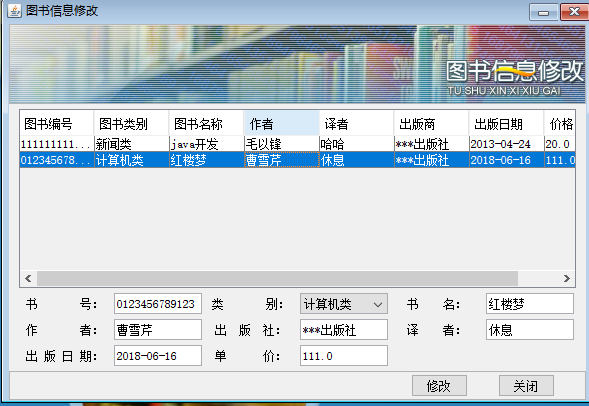Click the 单价 field showing 111.0
Viewport: 589px width, 406px height.
point(344,356)
